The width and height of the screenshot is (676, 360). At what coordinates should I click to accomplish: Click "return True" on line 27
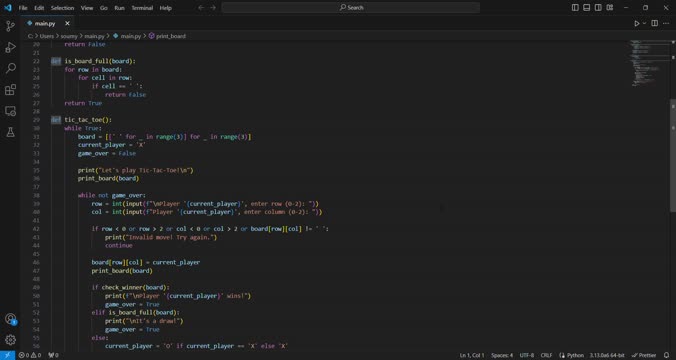[x=83, y=103]
